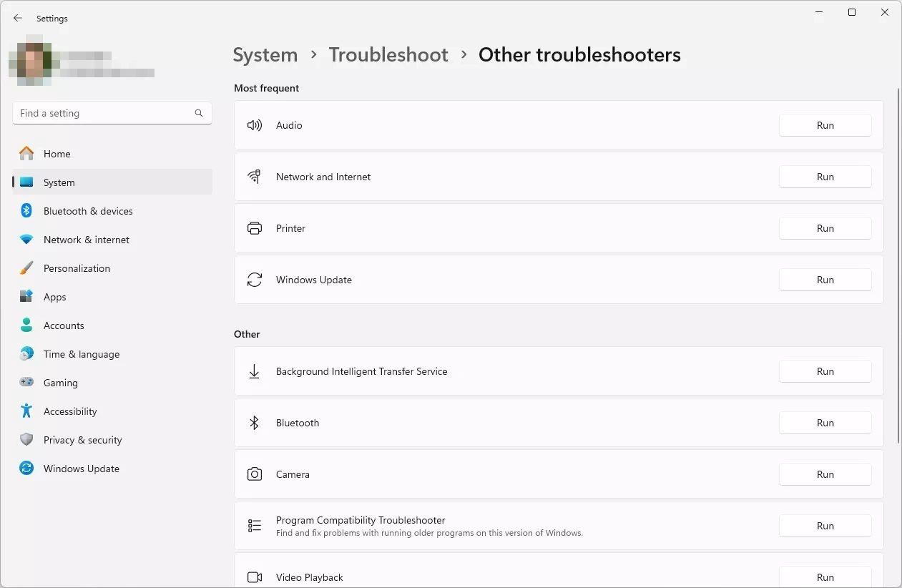Run the Printer troubleshooter

(x=825, y=228)
